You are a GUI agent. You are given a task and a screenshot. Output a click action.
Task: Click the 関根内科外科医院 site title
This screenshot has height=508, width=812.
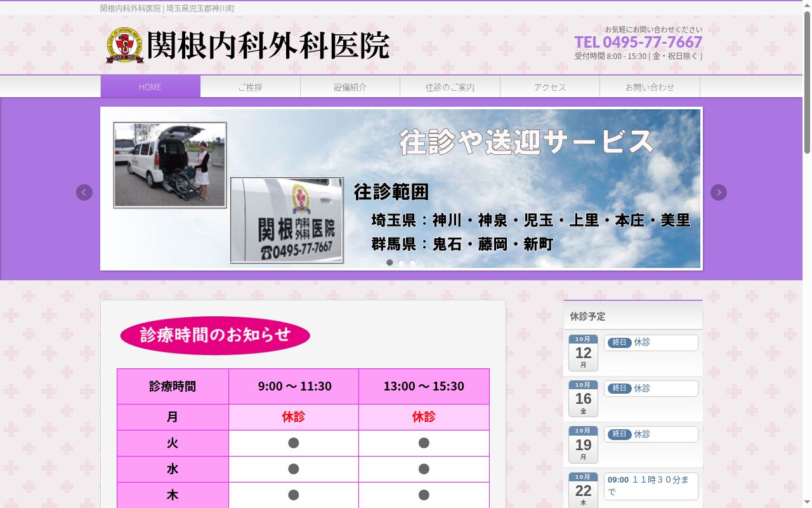pyautogui.click(x=268, y=46)
